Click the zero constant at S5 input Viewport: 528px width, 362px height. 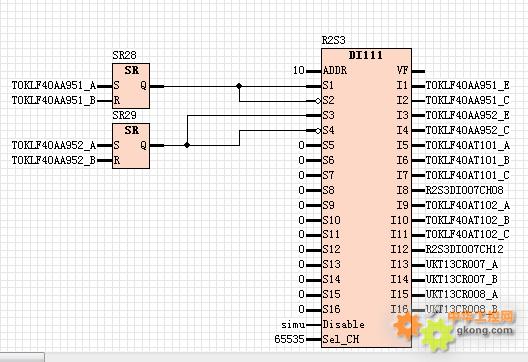pyautogui.click(x=301, y=145)
